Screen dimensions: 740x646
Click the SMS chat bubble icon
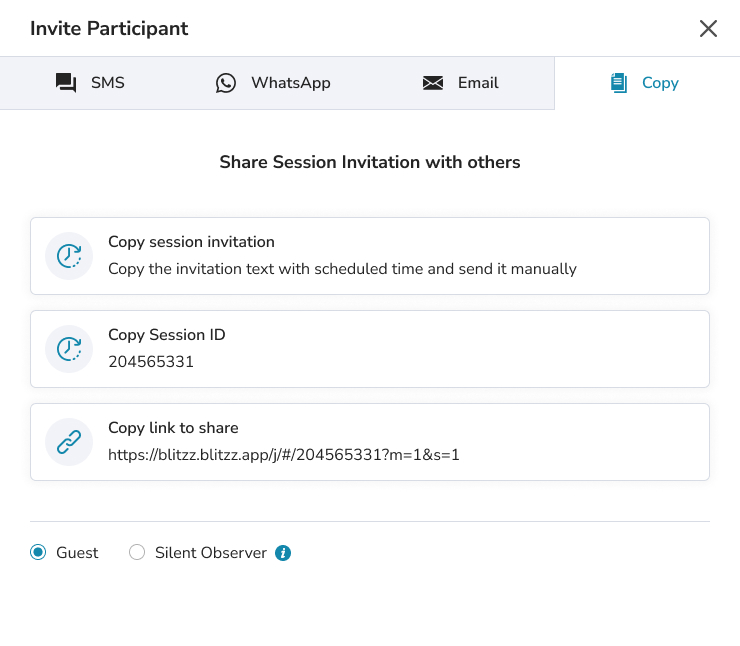pyautogui.click(x=66, y=83)
